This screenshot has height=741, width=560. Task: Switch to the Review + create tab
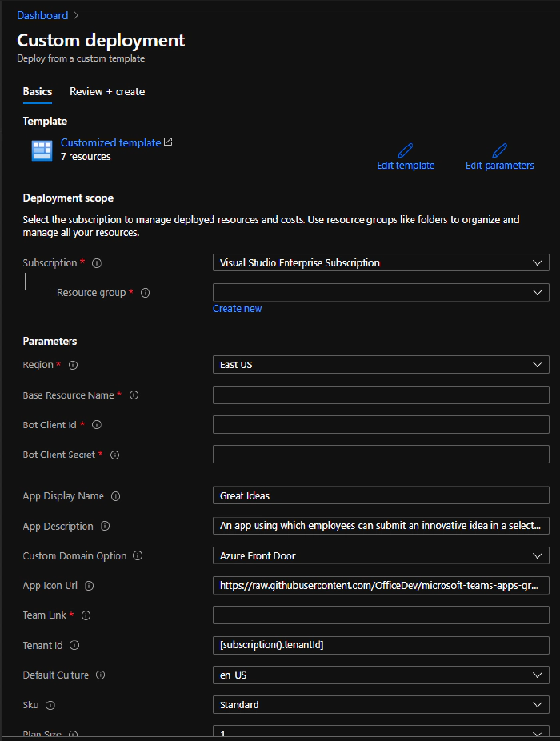107,92
